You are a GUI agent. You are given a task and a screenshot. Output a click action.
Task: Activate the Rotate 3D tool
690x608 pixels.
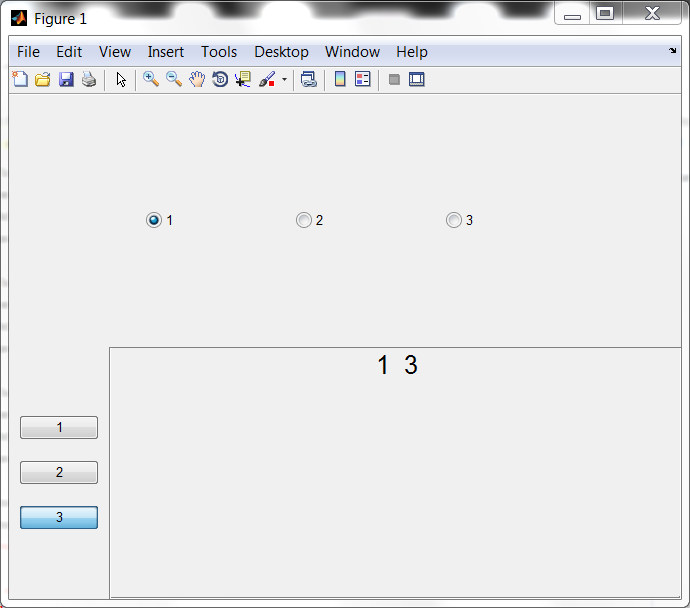click(x=220, y=80)
